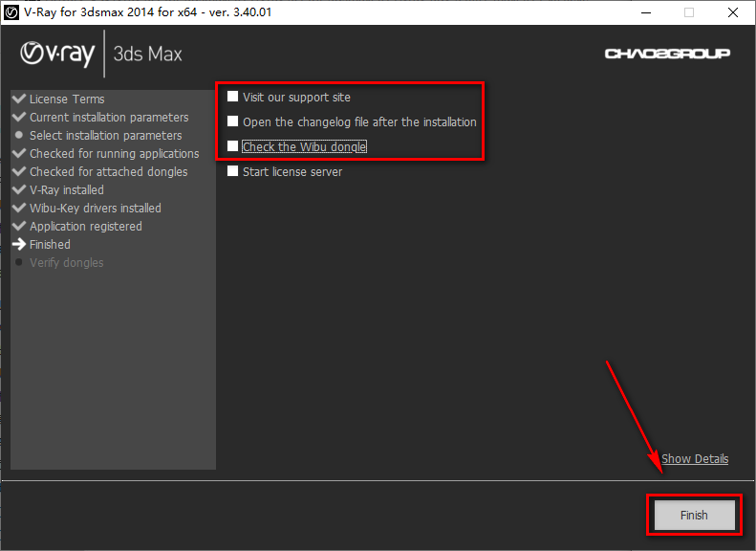Screen dimensions: 756x551
Task: Click the V-Ray logo in the header
Action: (x=57, y=54)
